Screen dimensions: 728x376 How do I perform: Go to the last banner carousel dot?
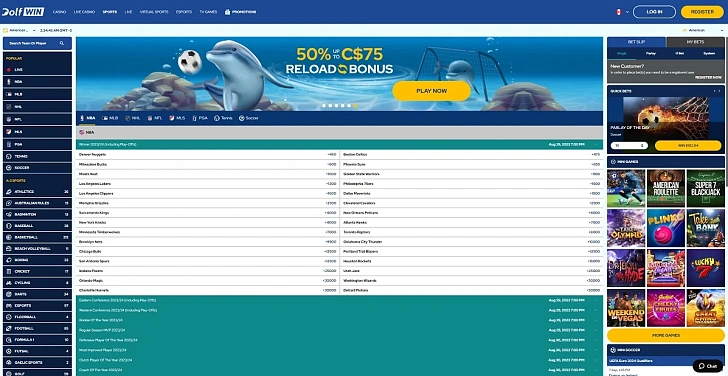pyautogui.click(x=355, y=105)
